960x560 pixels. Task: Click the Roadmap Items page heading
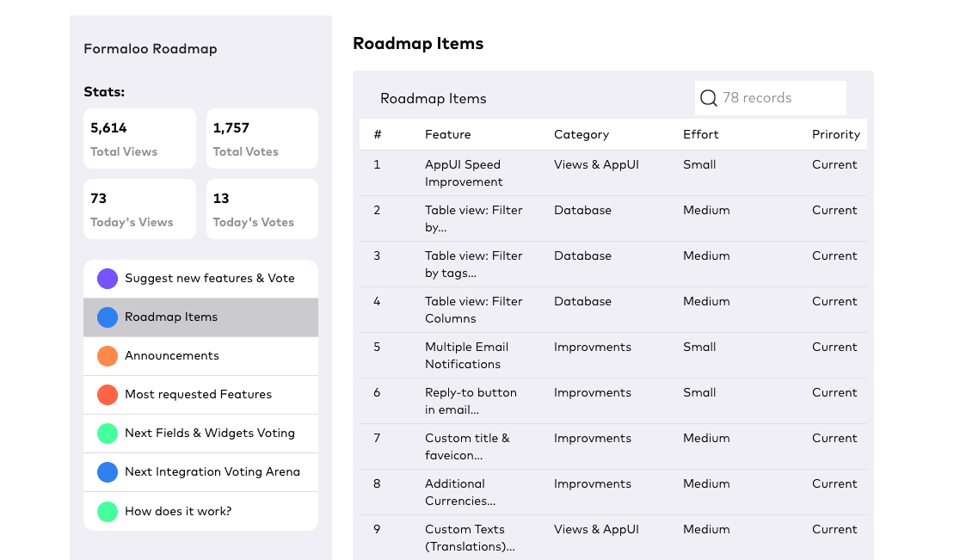[x=417, y=44]
